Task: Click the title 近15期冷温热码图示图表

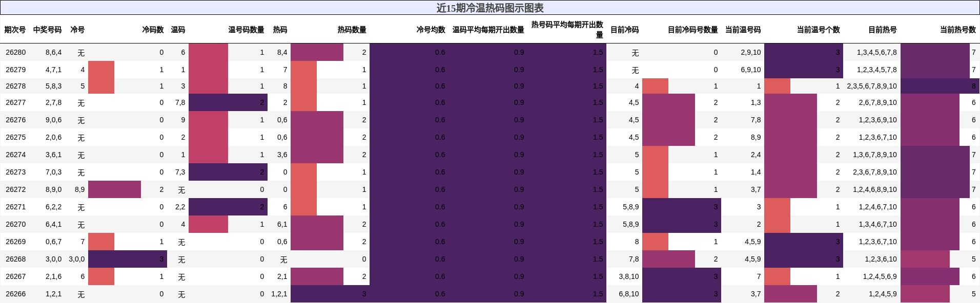Action: pyautogui.click(x=490, y=8)
